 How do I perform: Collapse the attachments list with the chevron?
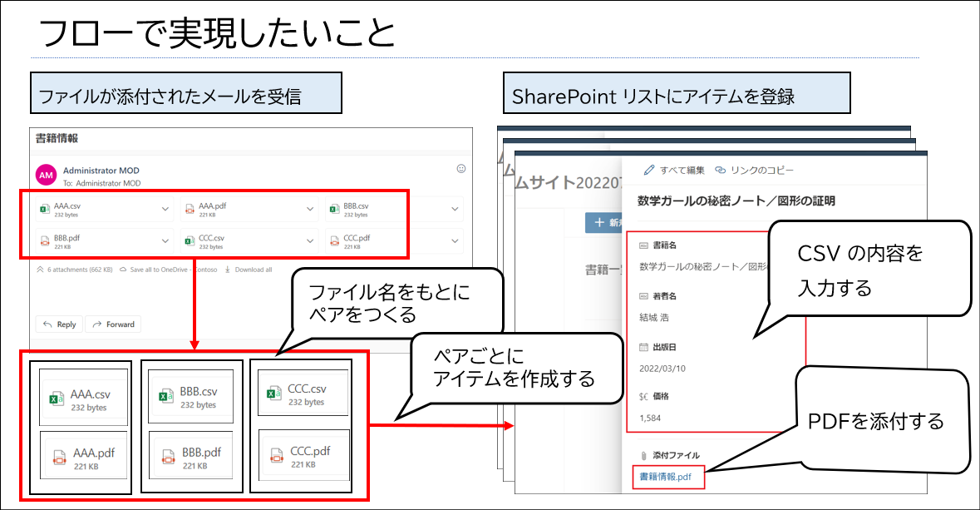click(x=40, y=270)
